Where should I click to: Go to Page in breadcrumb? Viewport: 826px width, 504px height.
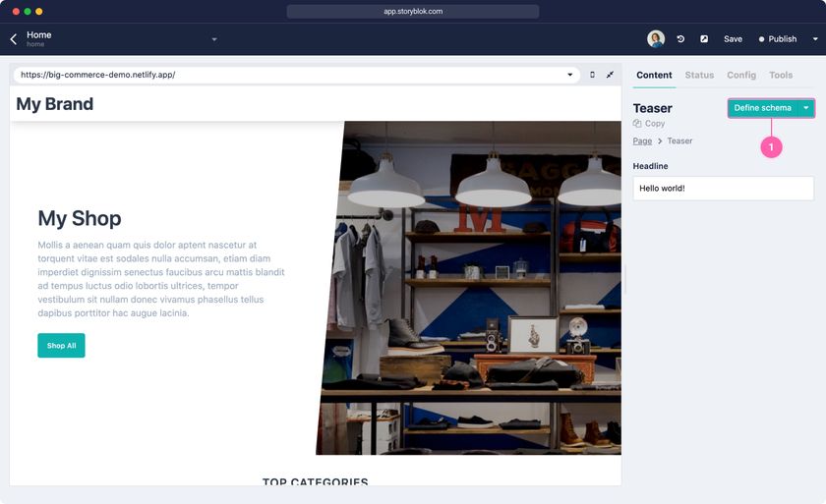tap(642, 141)
